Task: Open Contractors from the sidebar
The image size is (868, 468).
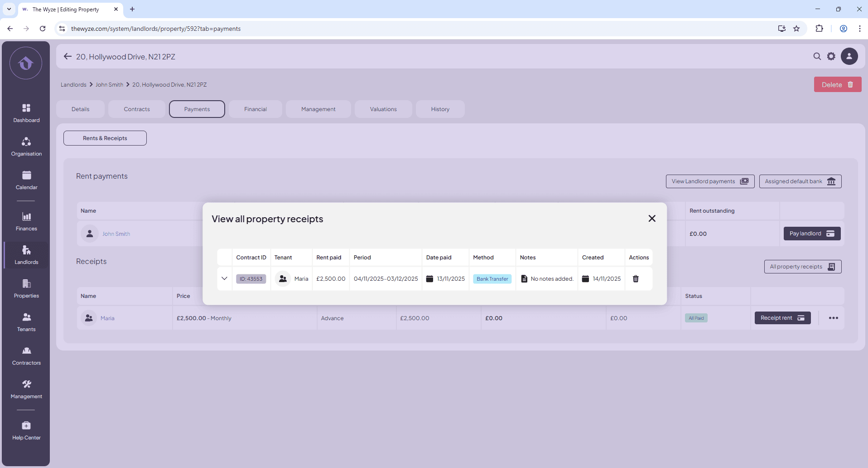Action: click(26, 356)
